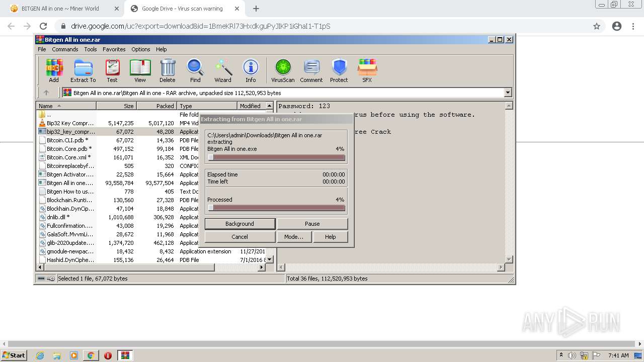Click the Extract To toolbar icon

click(83, 70)
